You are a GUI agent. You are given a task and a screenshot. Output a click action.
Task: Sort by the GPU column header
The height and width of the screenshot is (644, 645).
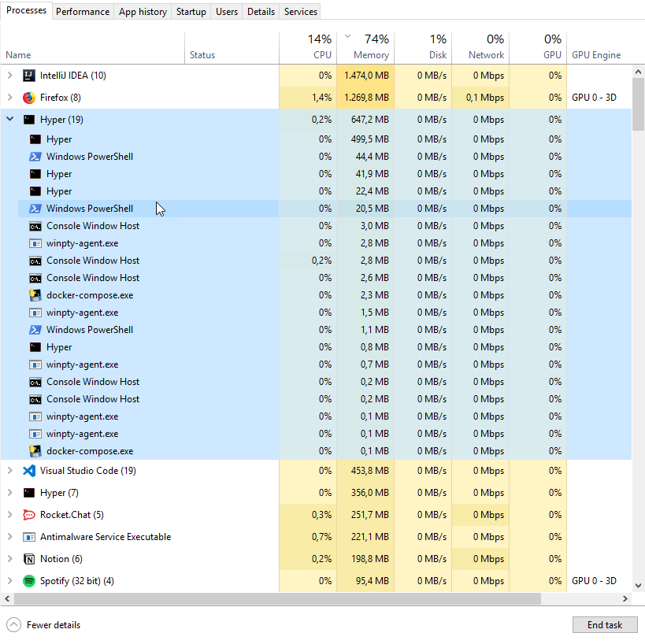pos(538,48)
